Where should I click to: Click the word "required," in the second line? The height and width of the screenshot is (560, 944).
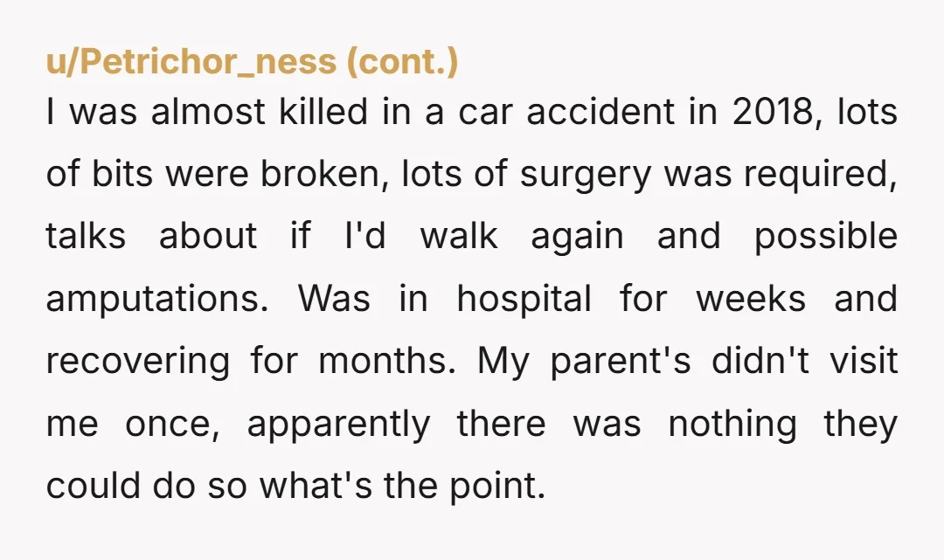[x=820, y=176]
